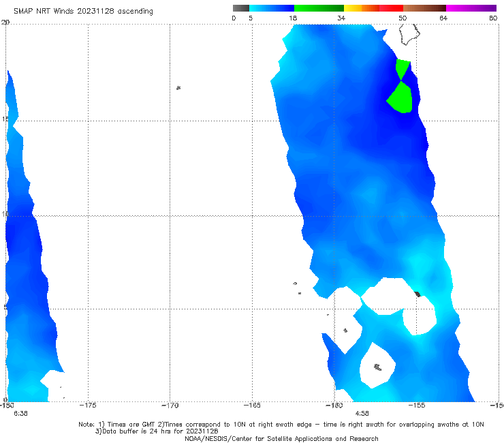Click color bar label '18'
The image size is (504, 443).
click(293, 18)
